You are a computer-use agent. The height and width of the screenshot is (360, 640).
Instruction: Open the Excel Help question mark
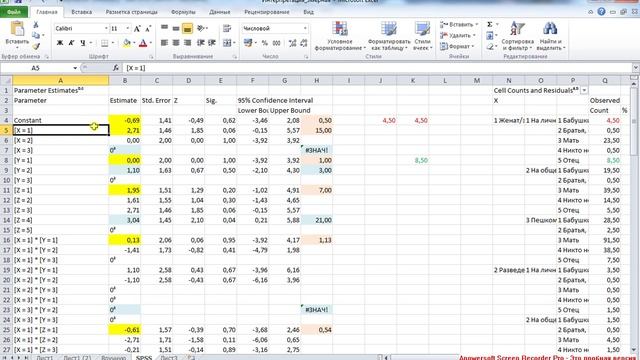pos(601,12)
